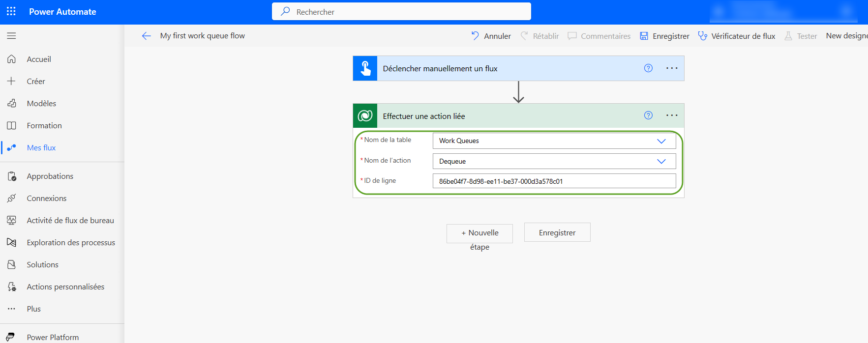The height and width of the screenshot is (343, 868).
Task: Click the Actions personnalisées icon
Action: tap(12, 286)
